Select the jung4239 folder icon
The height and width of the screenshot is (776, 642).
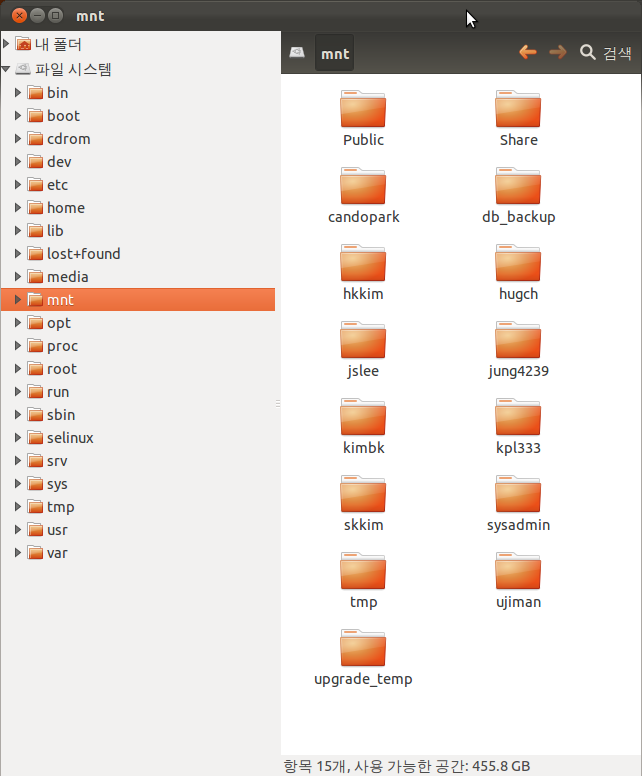[x=518, y=340]
